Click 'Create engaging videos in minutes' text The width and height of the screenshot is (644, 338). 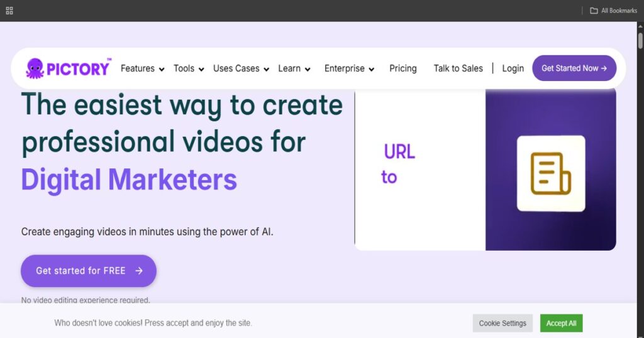147,232
